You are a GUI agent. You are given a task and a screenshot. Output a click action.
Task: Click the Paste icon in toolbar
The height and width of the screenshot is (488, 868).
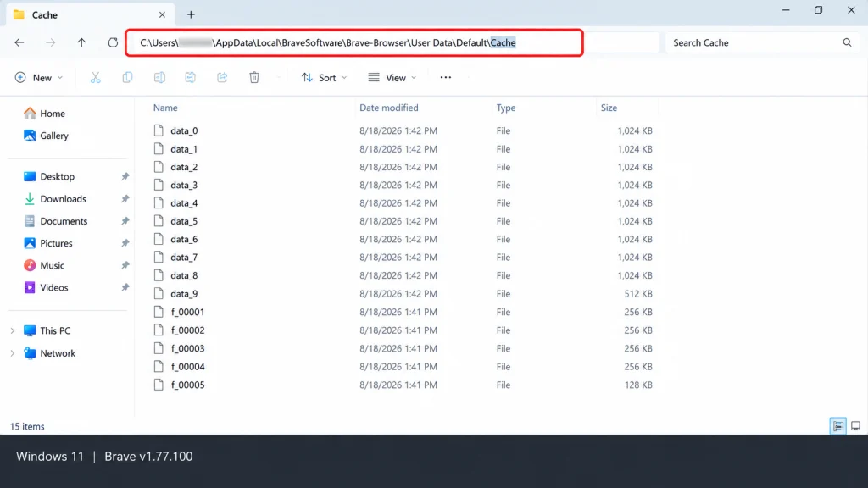coord(159,77)
